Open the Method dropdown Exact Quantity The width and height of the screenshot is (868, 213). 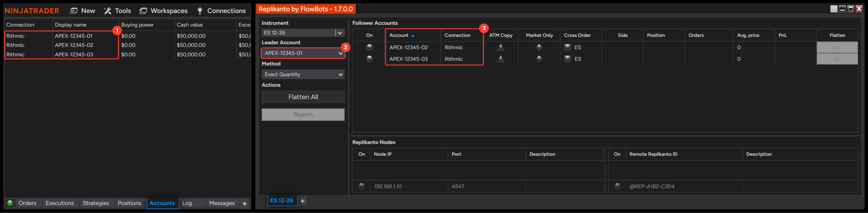303,74
